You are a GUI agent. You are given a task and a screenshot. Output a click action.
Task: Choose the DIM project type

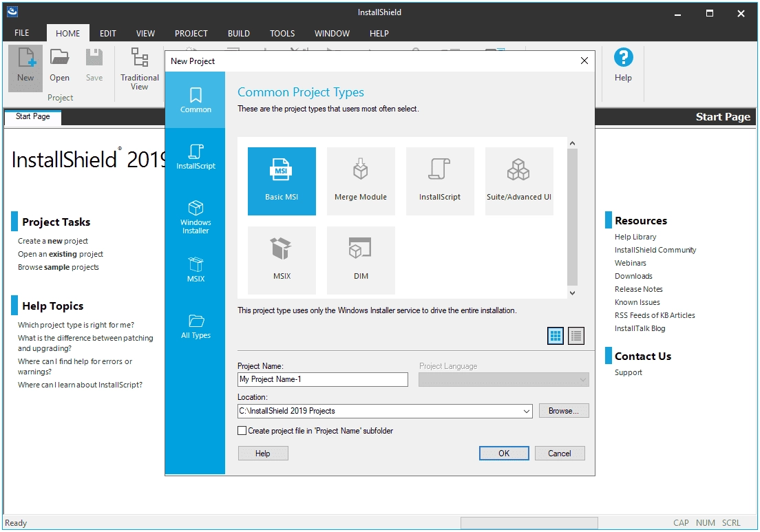tap(361, 260)
